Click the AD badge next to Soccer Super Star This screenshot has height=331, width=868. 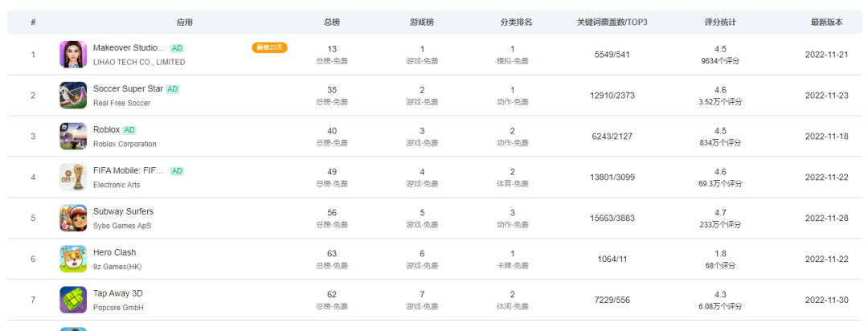pyautogui.click(x=173, y=89)
